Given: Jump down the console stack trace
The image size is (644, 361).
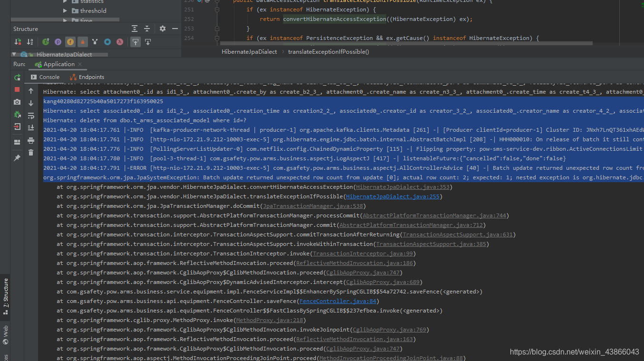Looking at the screenshot, I should click(x=31, y=103).
